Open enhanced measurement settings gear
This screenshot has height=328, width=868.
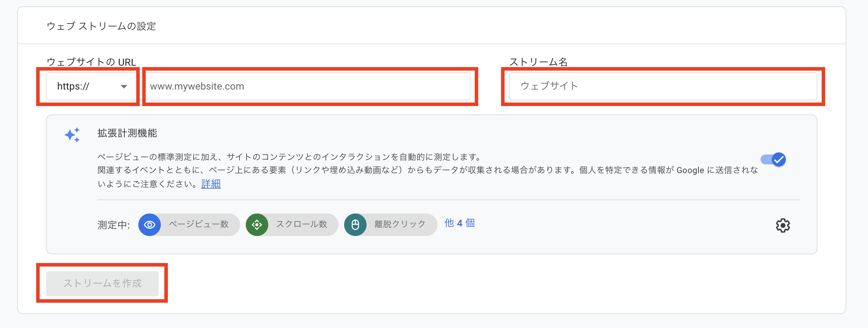pos(783,225)
